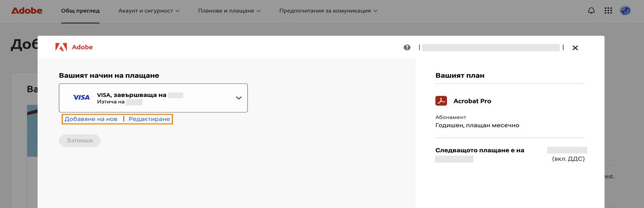The width and height of the screenshot is (644, 208).
Task: Click the partially hidden thumbnail behind the dialog
Action: (x=32, y=131)
